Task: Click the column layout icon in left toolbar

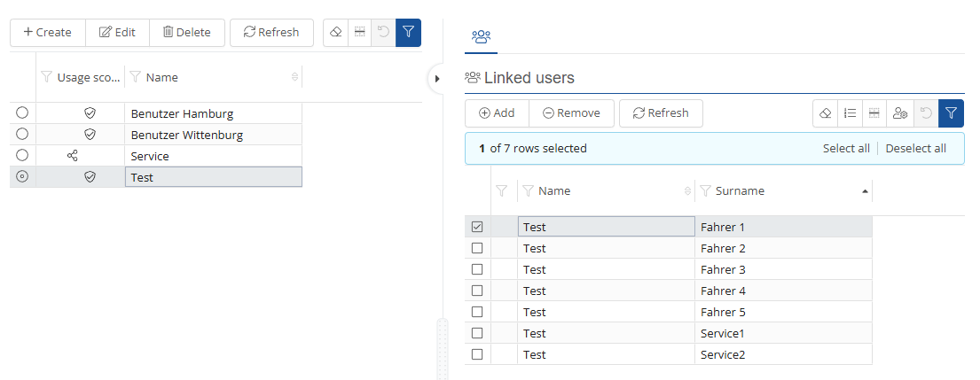Action: click(x=359, y=33)
